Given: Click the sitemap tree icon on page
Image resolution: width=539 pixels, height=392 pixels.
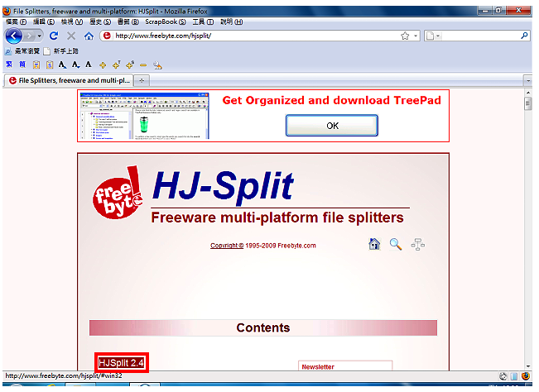Looking at the screenshot, I should click(417, 245).
